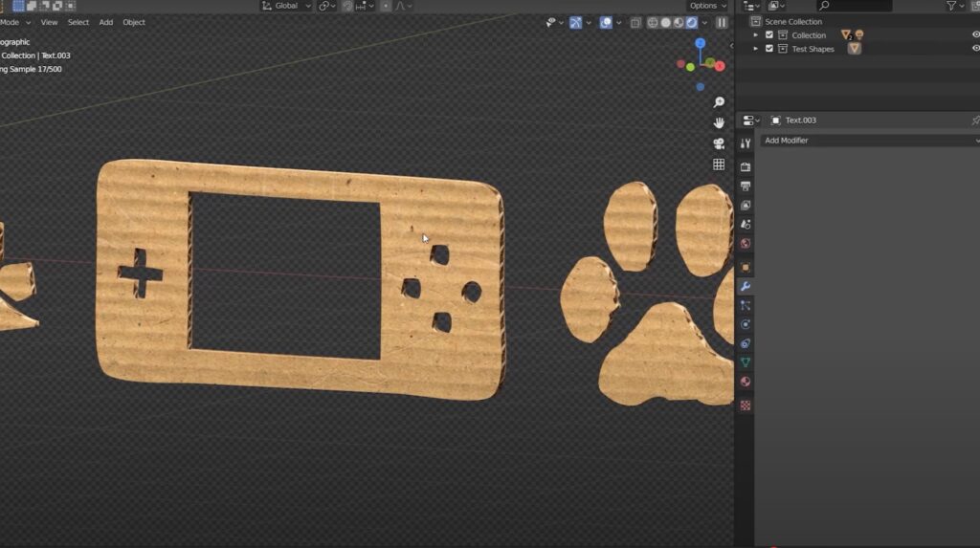The image size is (980, 548).
Task: Switch orthographic/perspective with the grid icon
Action: tap(719, 164)
